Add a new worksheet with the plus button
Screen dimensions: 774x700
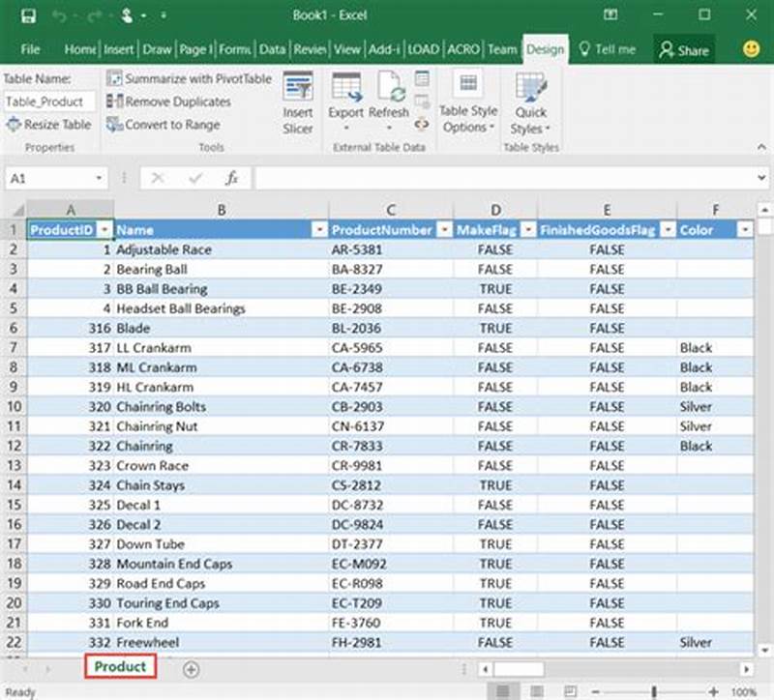coord(191,667)
